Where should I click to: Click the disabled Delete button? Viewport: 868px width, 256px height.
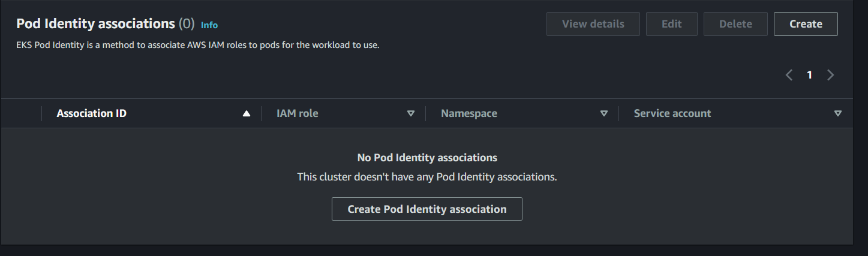click(735, 24)
